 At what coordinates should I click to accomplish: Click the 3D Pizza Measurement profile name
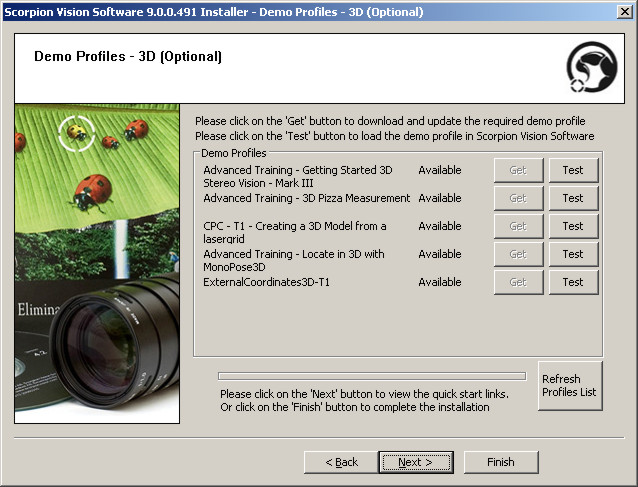pos(306,198)
